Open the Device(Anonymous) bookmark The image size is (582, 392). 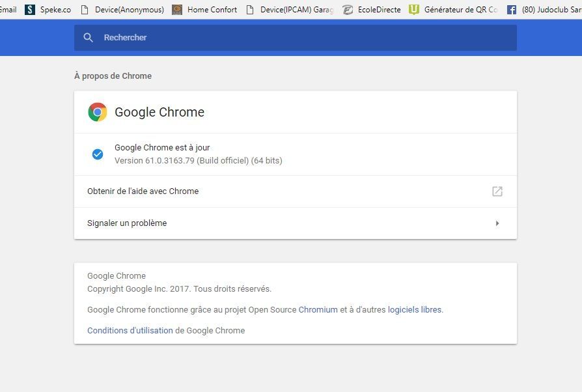pos(122,10)
